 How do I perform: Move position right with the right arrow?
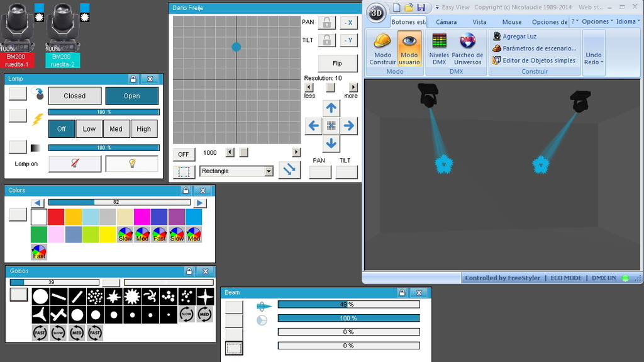pyautogui.click(x=348, y=125)
